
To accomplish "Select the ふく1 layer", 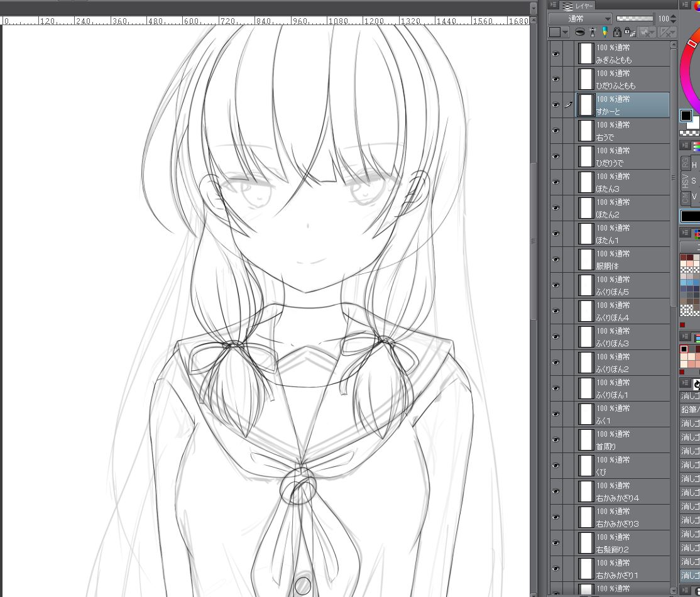I will tap(623, 414).
